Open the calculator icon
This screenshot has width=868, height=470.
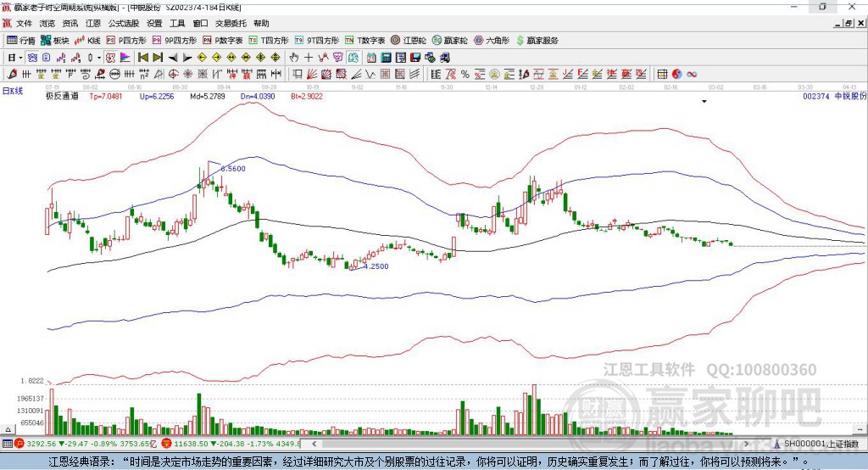pyautogui.click(x=387, y=58)
